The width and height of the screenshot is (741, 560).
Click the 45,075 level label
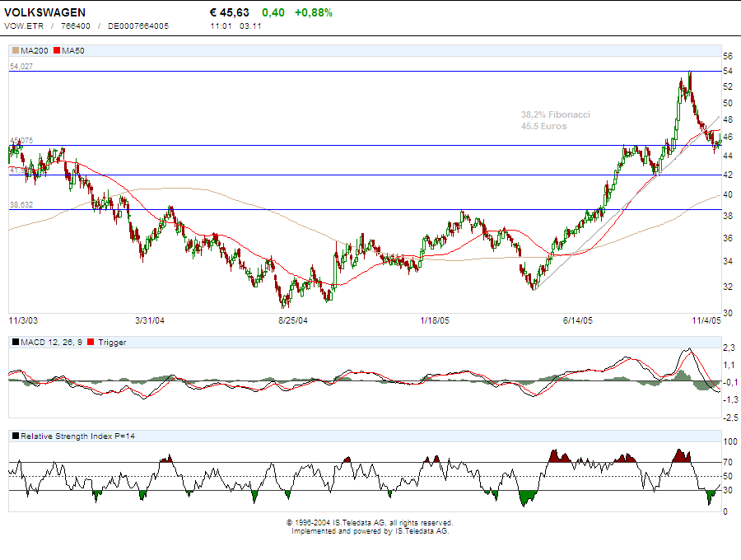[21, 141]
